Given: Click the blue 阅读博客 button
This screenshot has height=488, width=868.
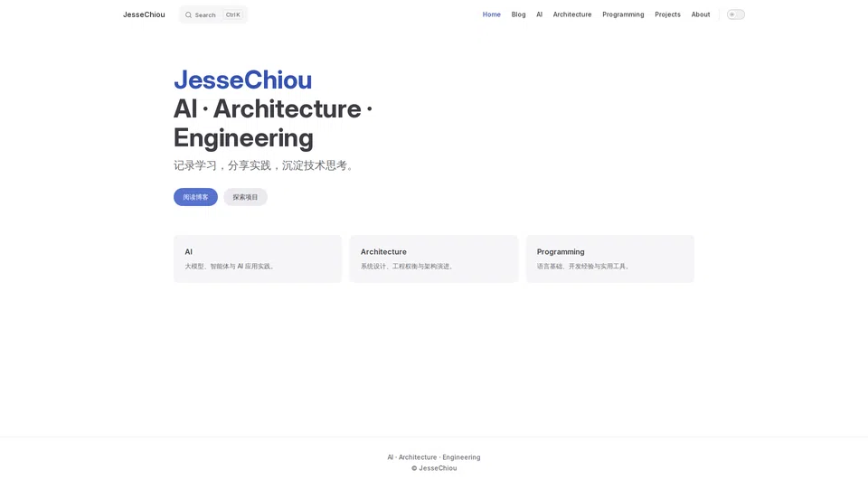Looking at the screenshot, I should [x=195, y=197].
